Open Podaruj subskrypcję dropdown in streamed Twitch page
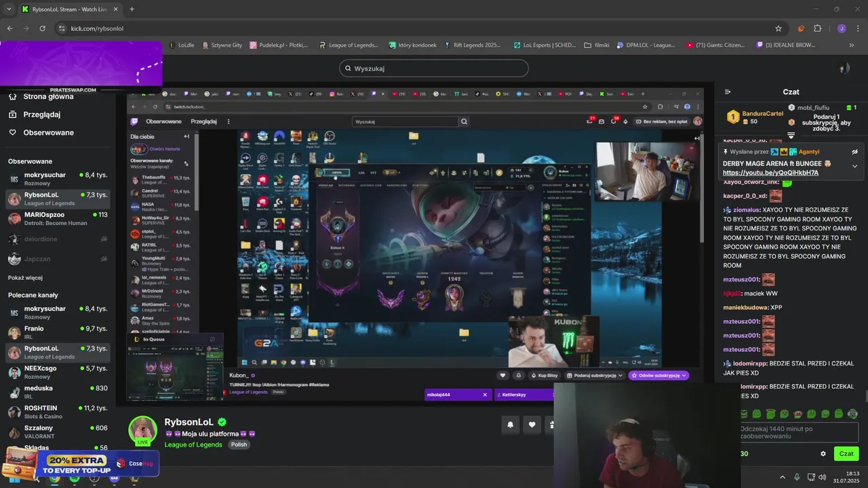 click(593, 375)
